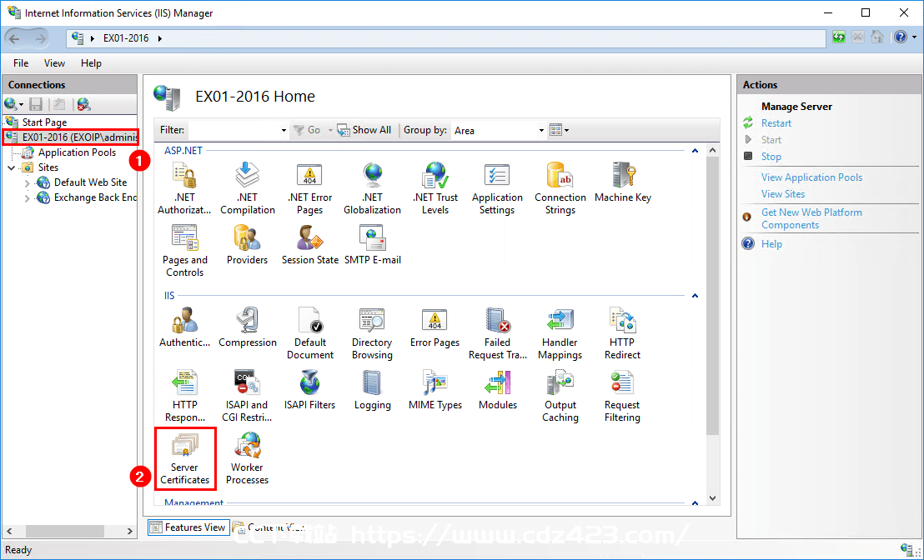Collapse the Sites tree node
924x560 pixels.
[x=11, y=167]
